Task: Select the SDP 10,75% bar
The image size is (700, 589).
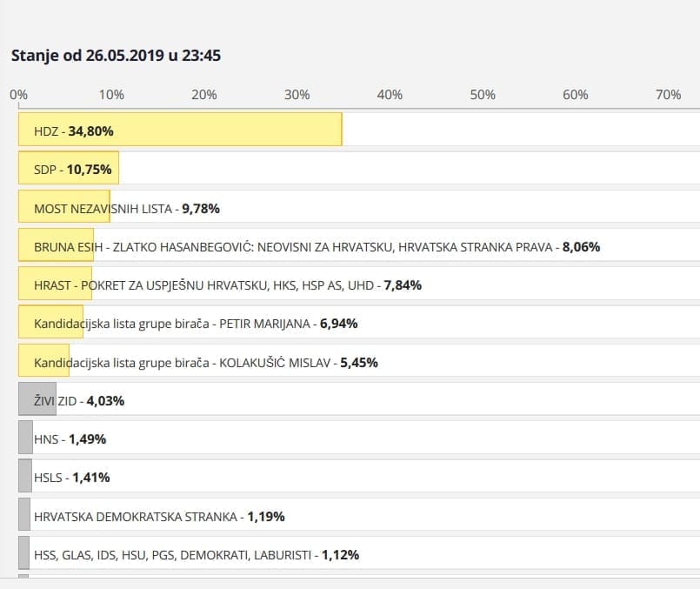Action: tap(69, 169)
